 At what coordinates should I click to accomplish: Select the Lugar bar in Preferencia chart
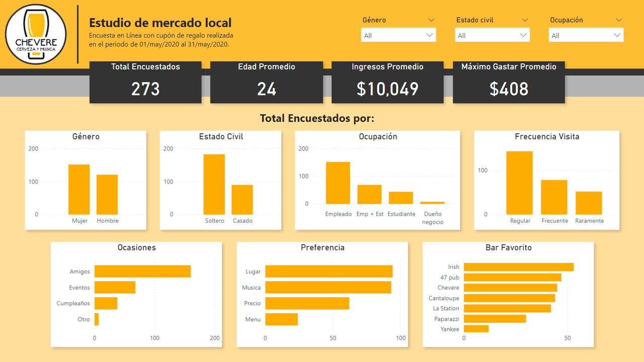click(327, 271)
